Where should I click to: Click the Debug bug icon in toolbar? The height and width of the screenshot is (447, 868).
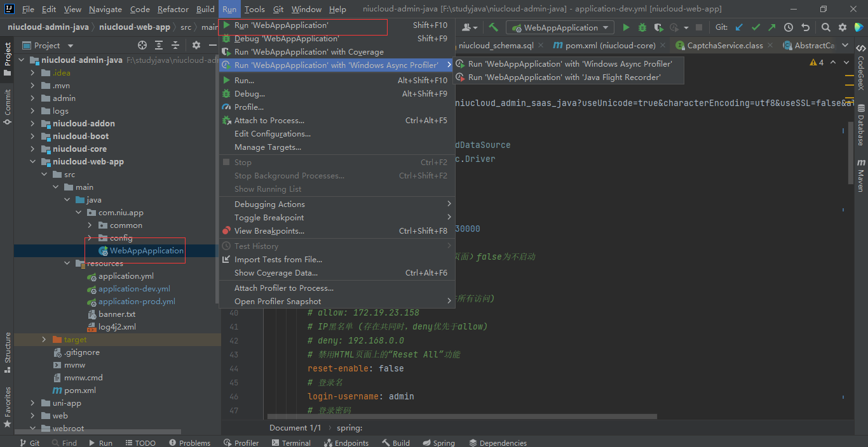[642, 27]
